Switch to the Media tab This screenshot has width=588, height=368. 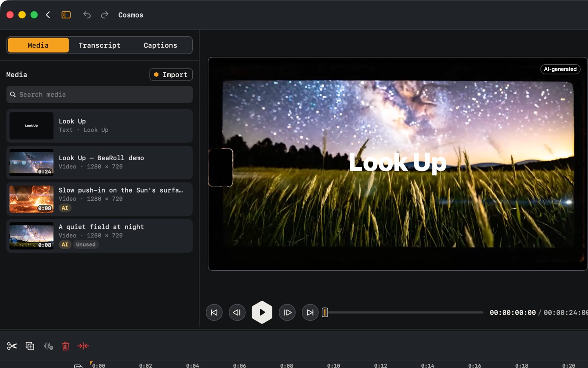[38, 45]
